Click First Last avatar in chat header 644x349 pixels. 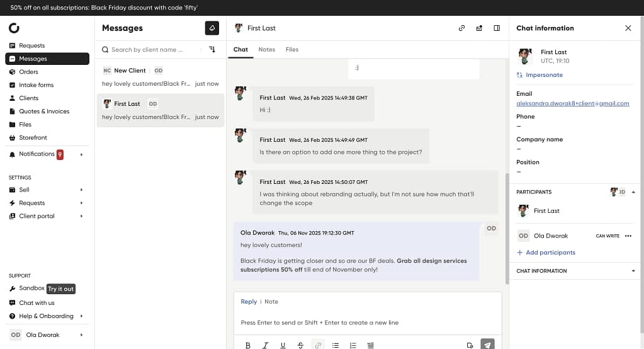238,28
